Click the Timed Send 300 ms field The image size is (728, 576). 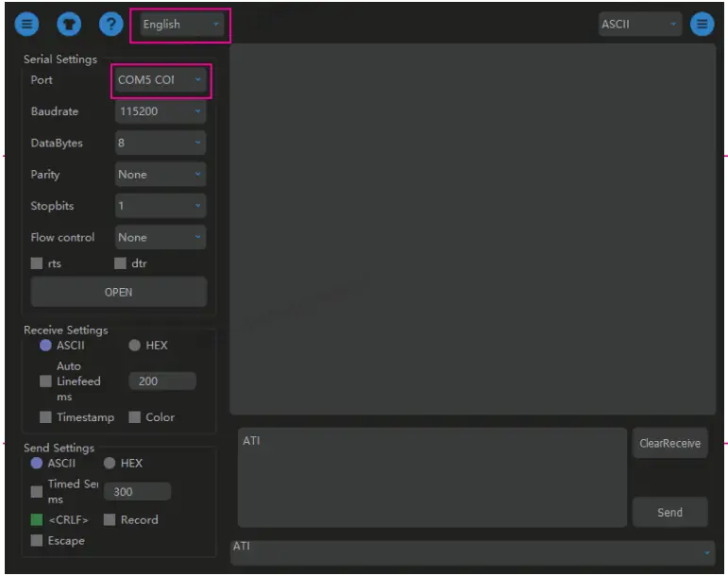pos(138,492)
